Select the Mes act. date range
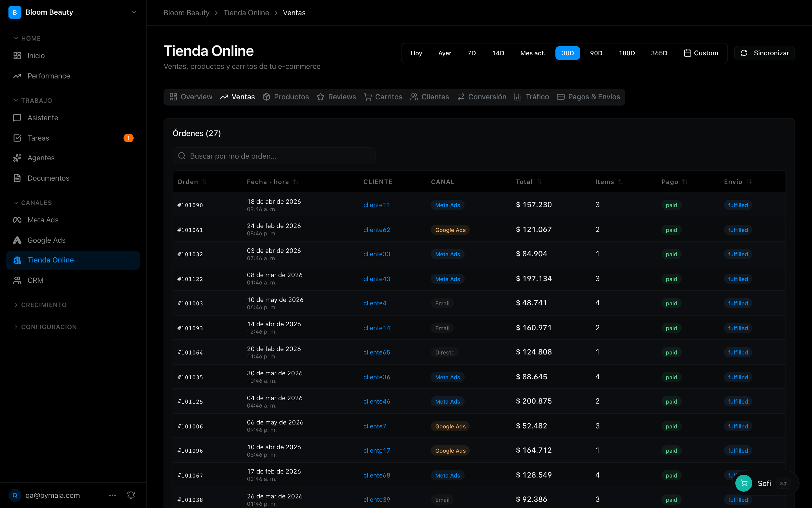The width and height of the screenshot is (812, 508). (x=533, y=53)
